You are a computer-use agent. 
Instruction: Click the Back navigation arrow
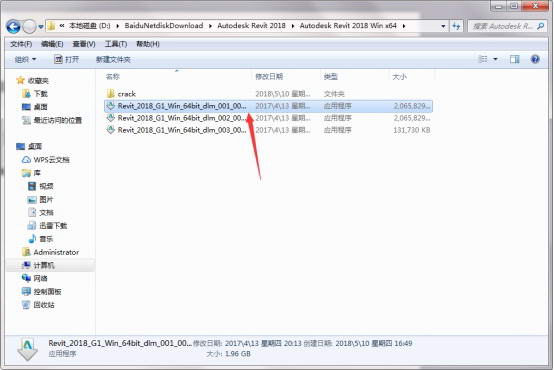[x=13, y=27]
